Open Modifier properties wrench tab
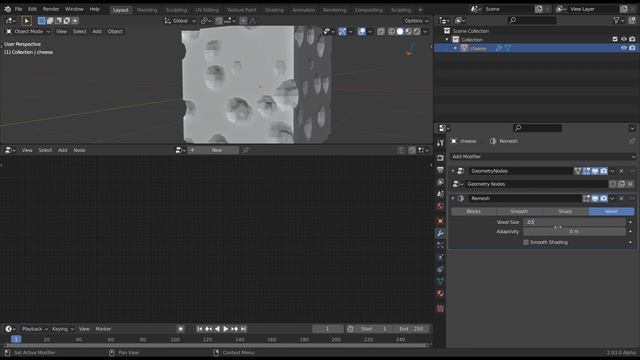This screenshot has height=360, width=640. tap(440, 233)
